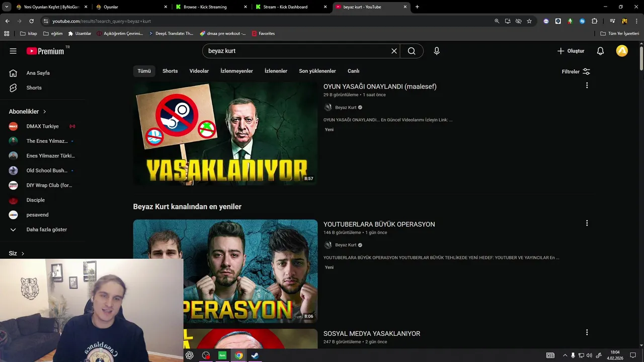Click the zoom magnifier in address bar
This screenshot has width=644, height=362.
pyautogui.click(x=497, y=21)
